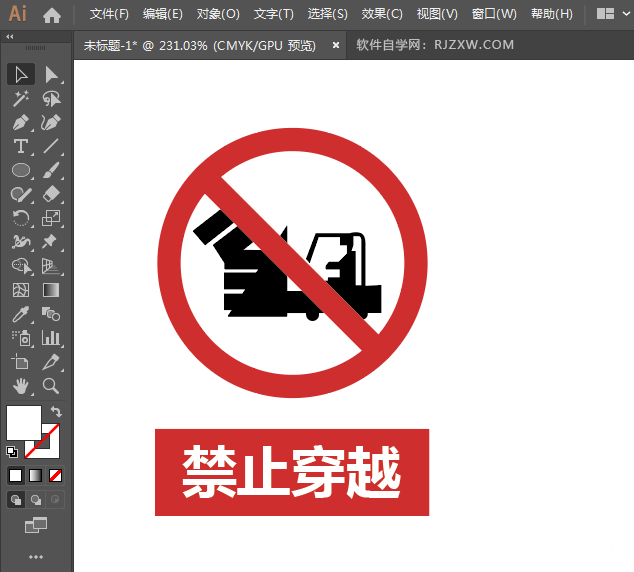The width and height of the screenshot is (634, 572).
Task: Select the Gradient tool
Action: pyautogui.click(x=51, y=290)
